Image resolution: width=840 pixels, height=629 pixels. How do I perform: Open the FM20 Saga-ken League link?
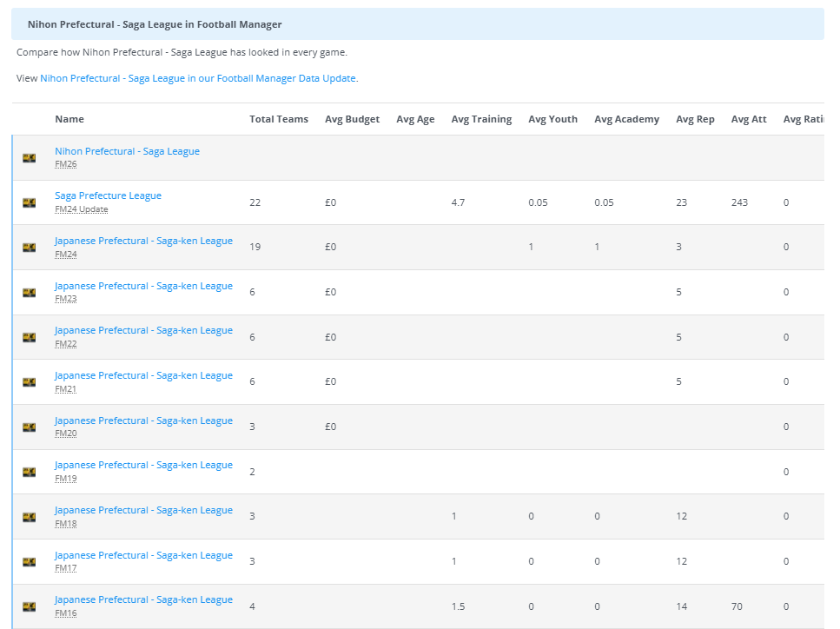coord(143,420)
